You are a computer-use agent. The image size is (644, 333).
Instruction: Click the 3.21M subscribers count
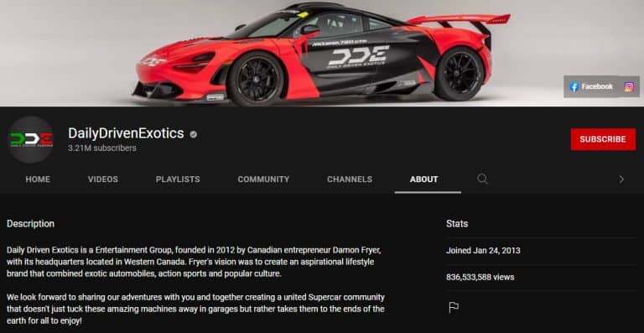click(102, 148)
